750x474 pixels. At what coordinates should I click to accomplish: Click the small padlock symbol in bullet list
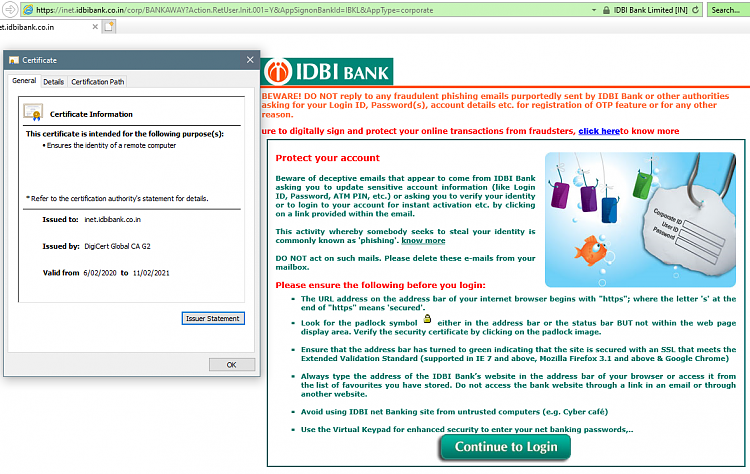point(428,319)
